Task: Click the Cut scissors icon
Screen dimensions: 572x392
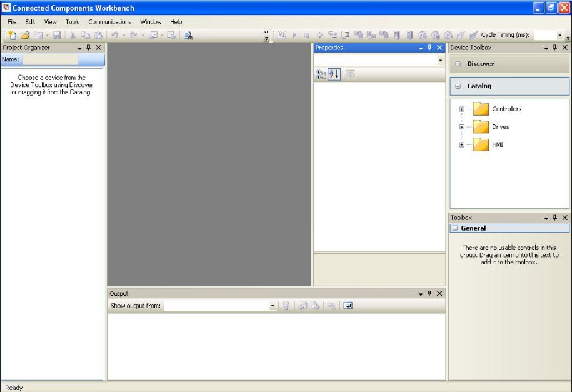Action: (73, 35)
